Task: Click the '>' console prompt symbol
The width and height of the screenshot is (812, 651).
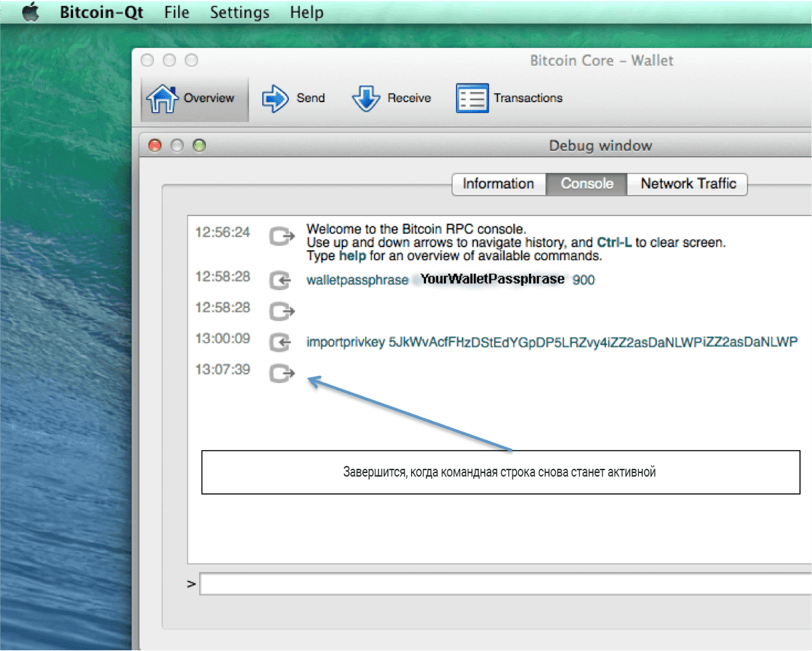Action: point(192,585)
